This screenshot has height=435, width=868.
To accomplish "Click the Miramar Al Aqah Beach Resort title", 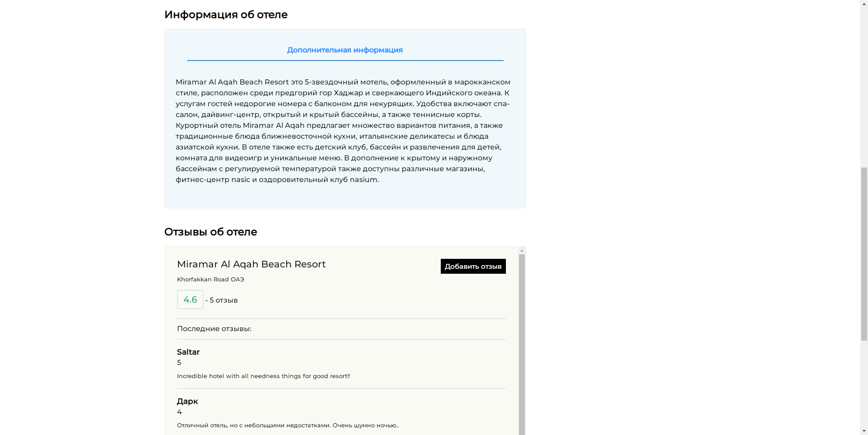I will pos(251,264).
